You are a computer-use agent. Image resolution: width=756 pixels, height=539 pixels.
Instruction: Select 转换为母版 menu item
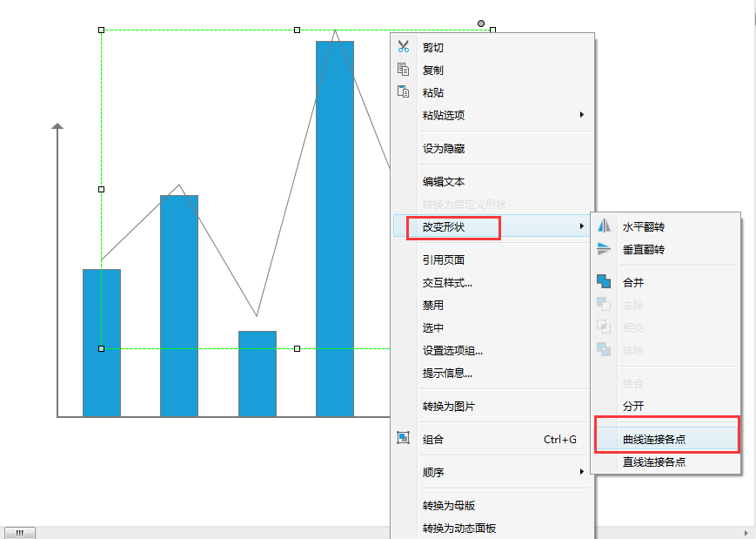click(x=492, y=505)
